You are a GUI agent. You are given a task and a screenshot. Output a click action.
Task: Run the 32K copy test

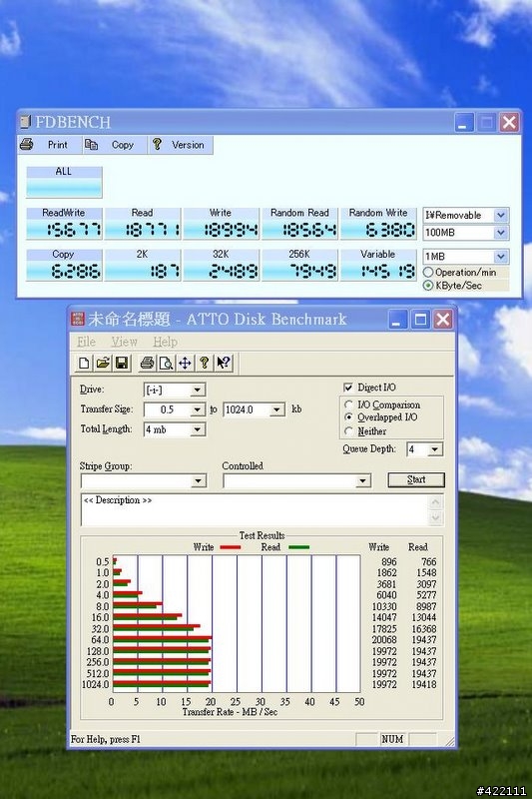(x=221, y=265)
